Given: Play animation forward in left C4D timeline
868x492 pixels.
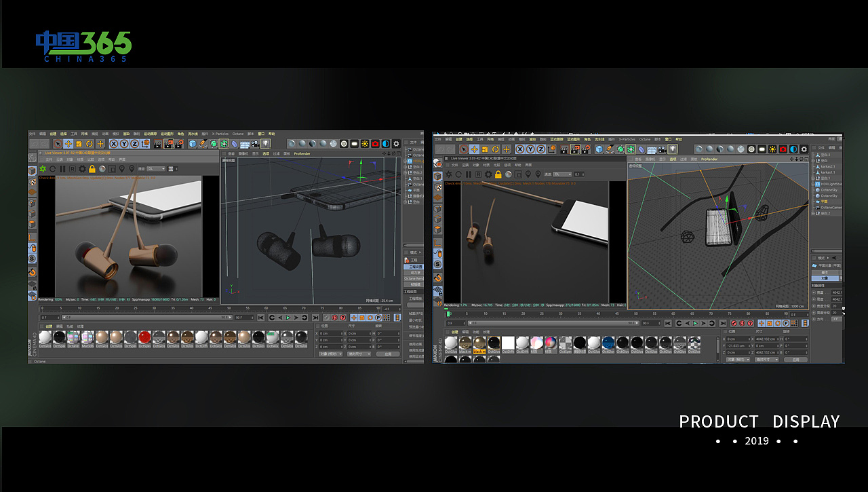Looking at the screenshot, I should point(288,318).
